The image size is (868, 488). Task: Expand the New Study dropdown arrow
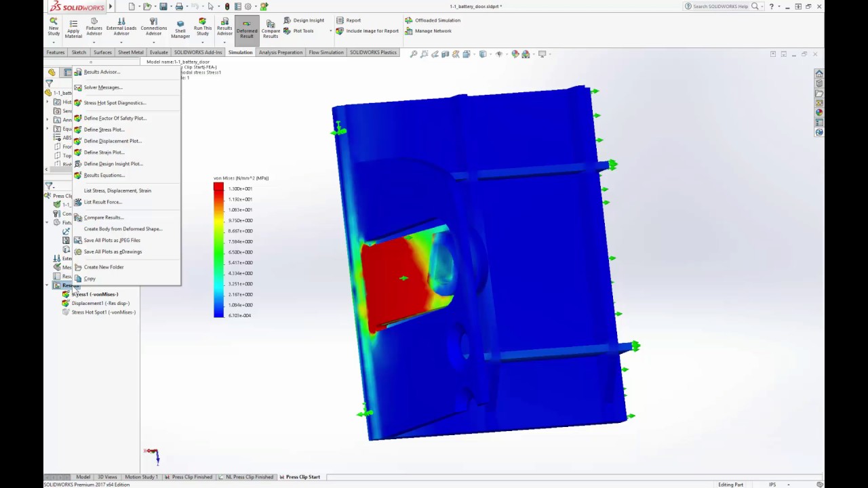[54, 42]
